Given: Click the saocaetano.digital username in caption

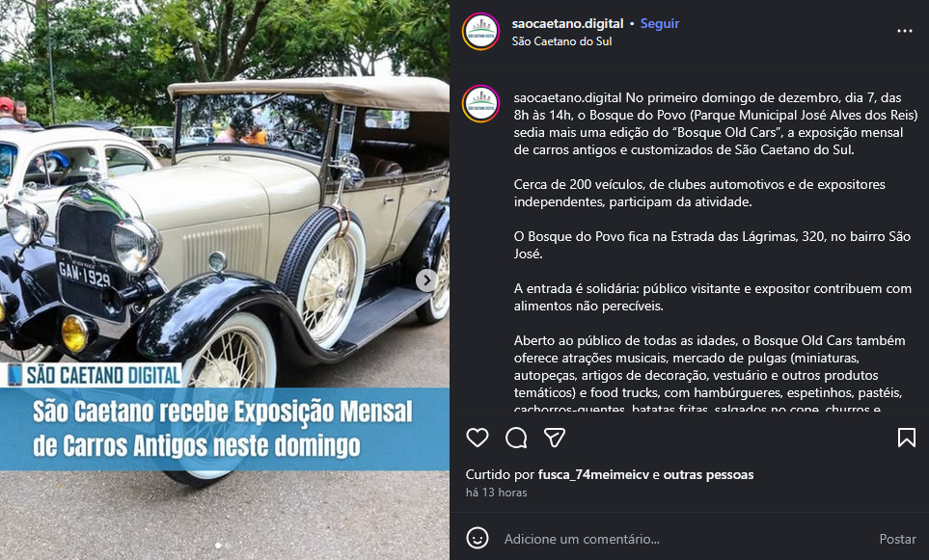Looking at the screenshot, I should click(567, 97).
